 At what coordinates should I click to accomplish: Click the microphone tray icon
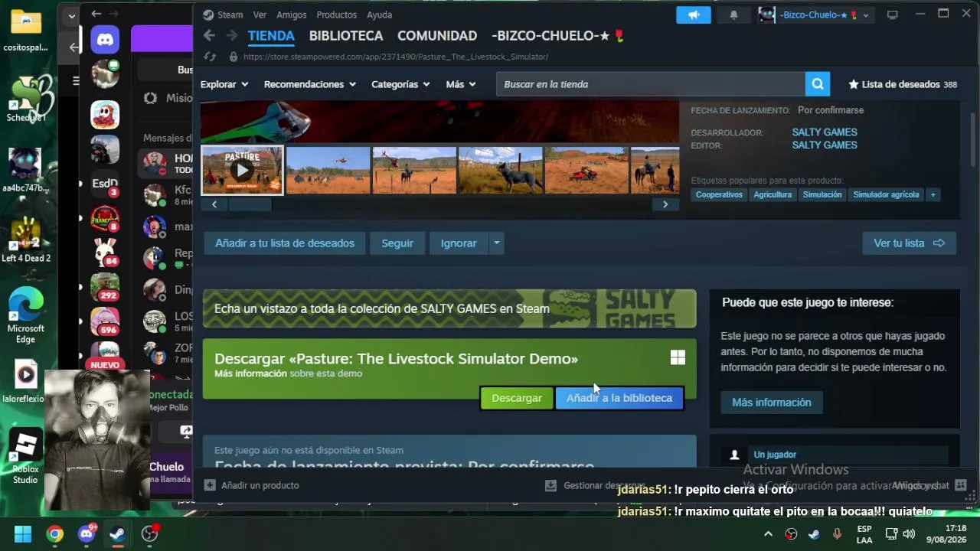[x=837, y=533]
